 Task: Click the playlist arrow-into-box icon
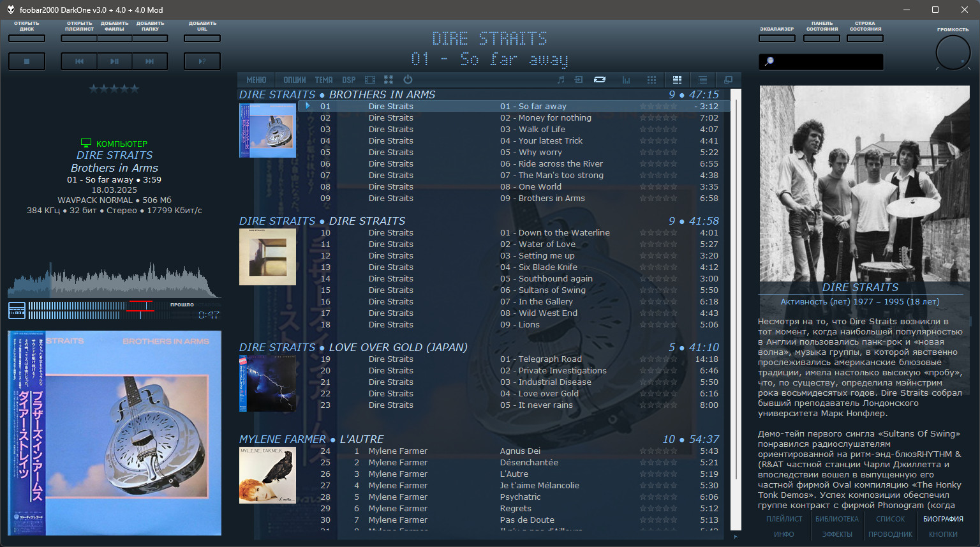coord(579,80)
